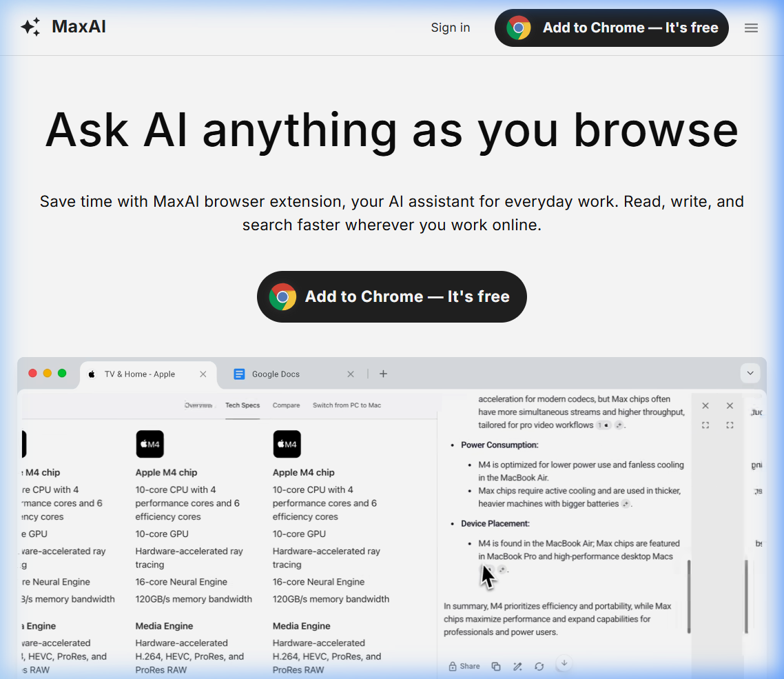Click the round down-arrow jump button

564,663
